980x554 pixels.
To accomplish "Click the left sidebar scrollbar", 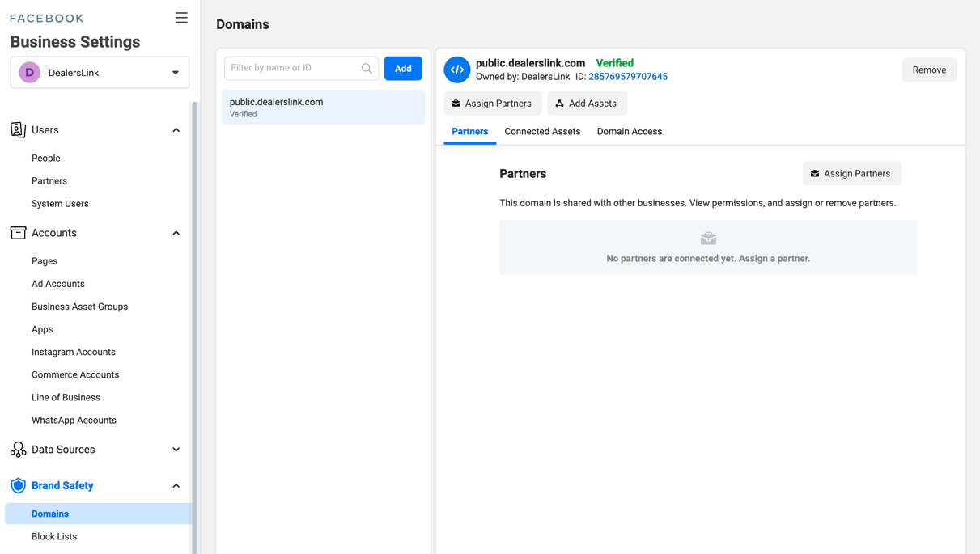I will 194,328.
